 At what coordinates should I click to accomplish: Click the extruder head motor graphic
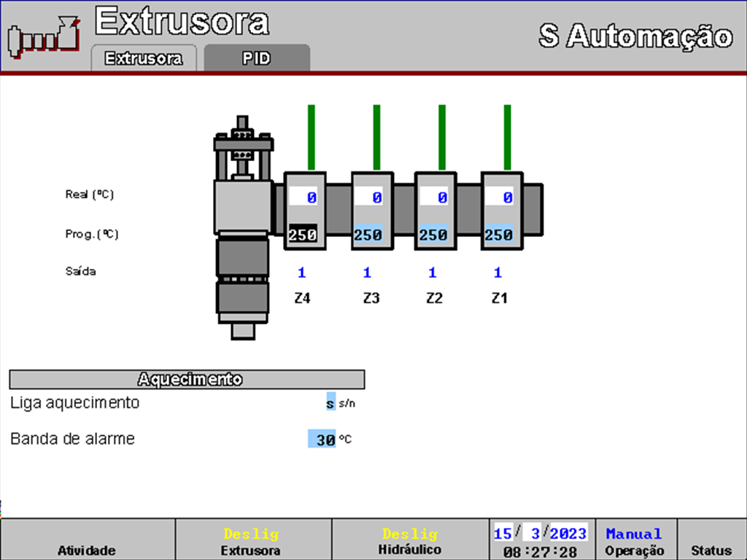click(243, 226)
